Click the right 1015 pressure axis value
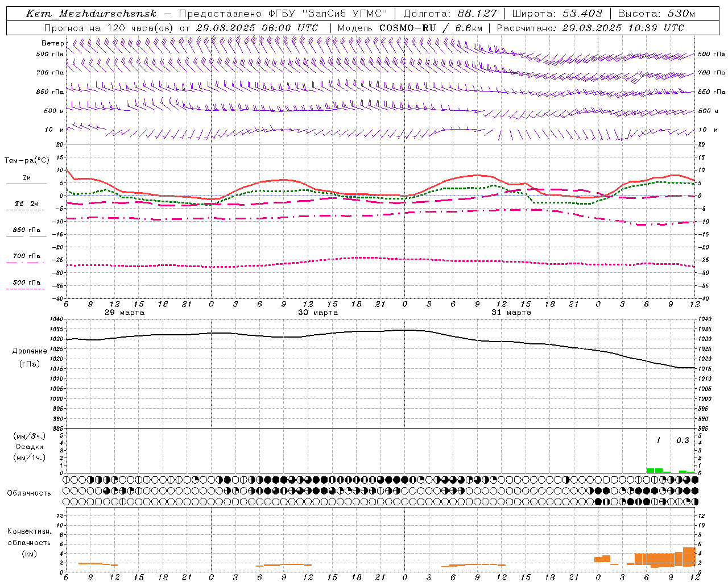 704,369
